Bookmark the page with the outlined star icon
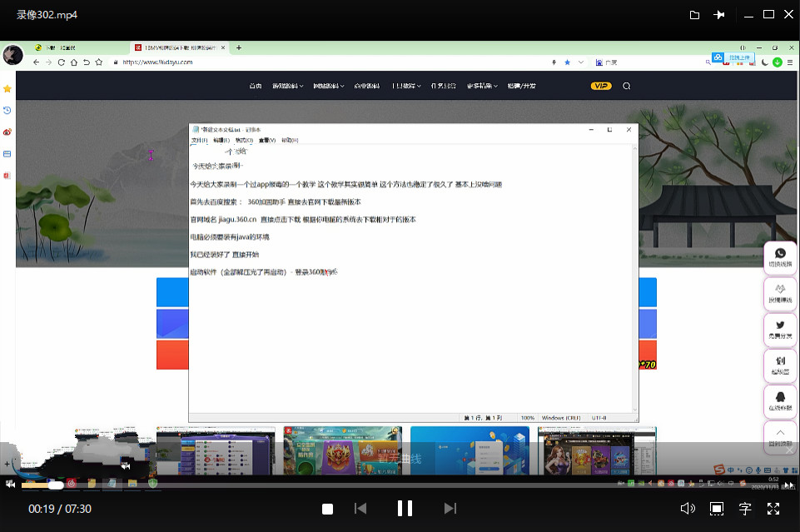Screen dimensions: 800x532 (x=99, y=62)
